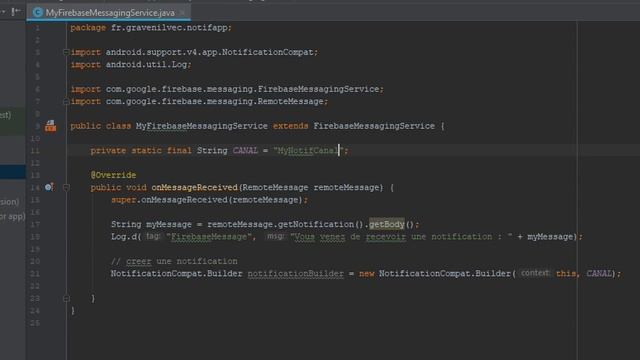This screenshot has height=360, width=640.
Task: Click line number 21 in the gutter
Action: point(35,273)
